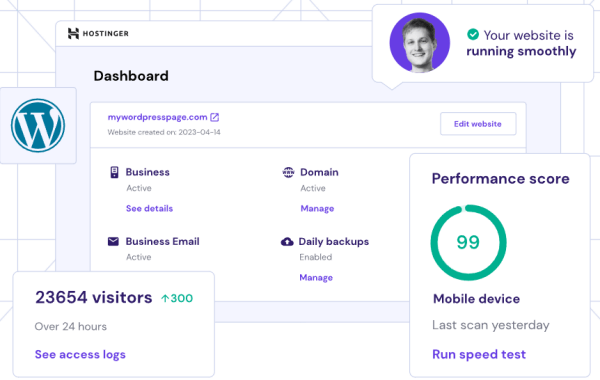Viewport: 600px width, 380px height.
Task: Open external link icon beside mywordpresspage.com
Action: [215, 117]
